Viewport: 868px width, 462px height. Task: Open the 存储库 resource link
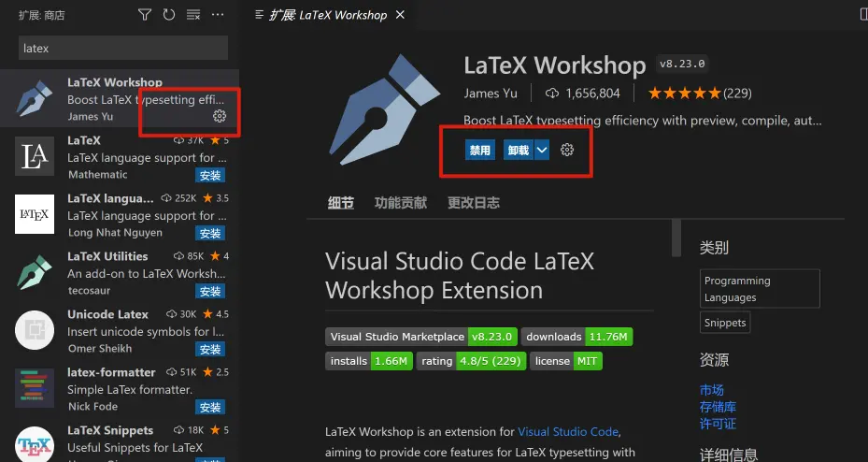[718, 407]
